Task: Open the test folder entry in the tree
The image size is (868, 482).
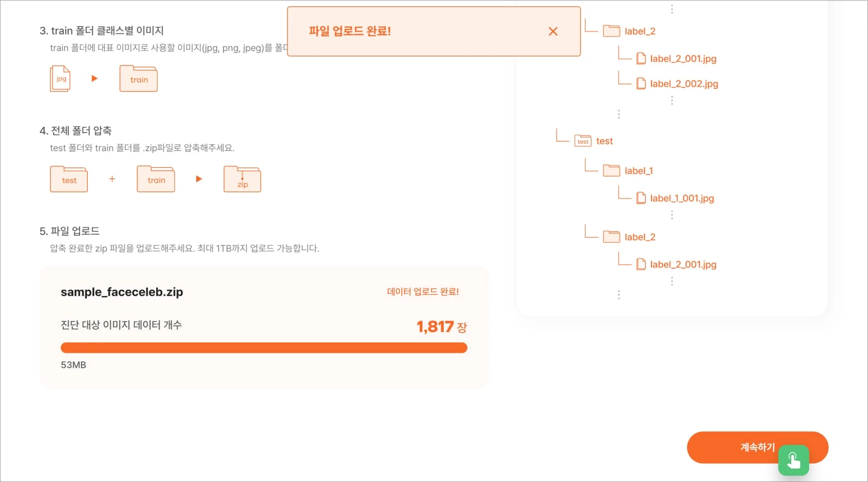Action: (x=604, y=141)
